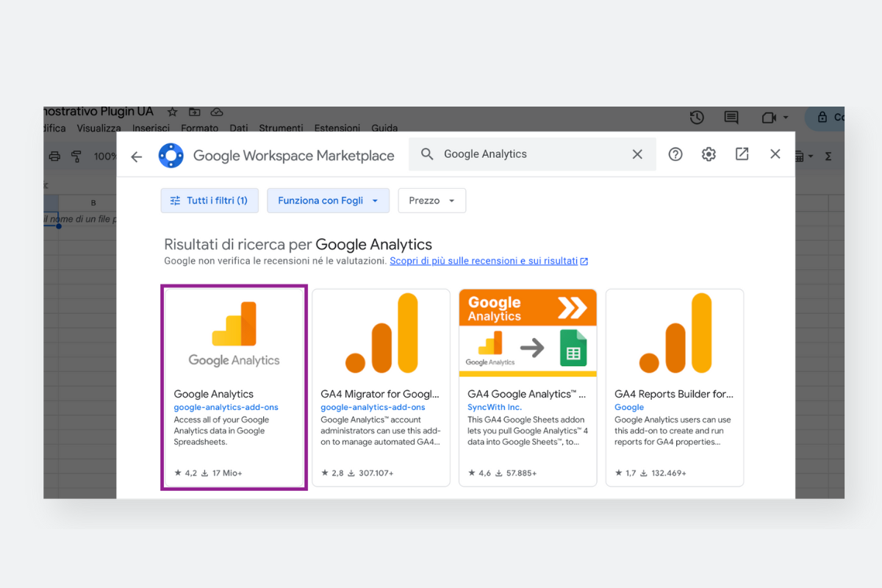Open Google developer link under GA4 Reports Builder
882x588 pixels.
click(x=629, y=407)
